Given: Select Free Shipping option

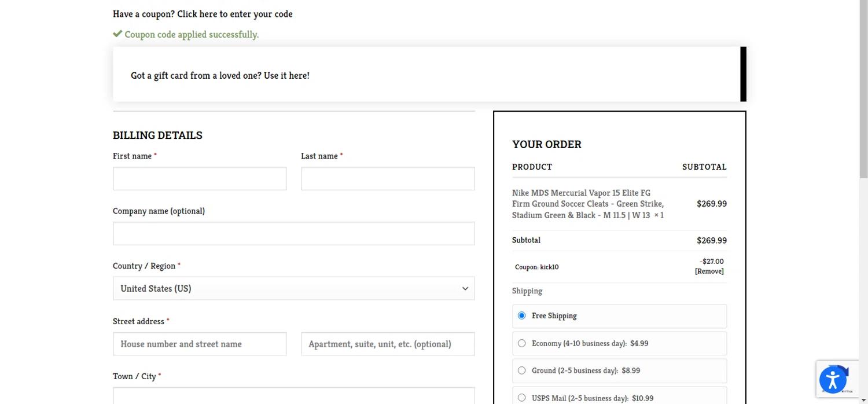Looking at the screenshot, I should pos(521,316).
